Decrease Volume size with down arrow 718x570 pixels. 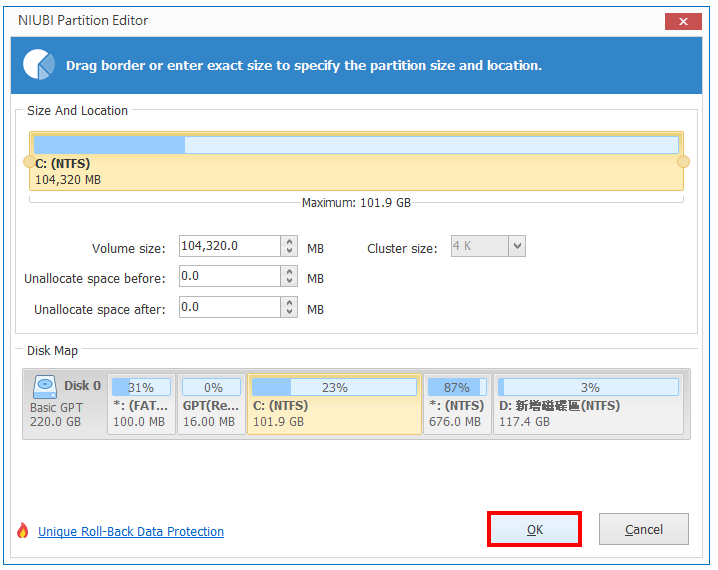pos(289,251)
